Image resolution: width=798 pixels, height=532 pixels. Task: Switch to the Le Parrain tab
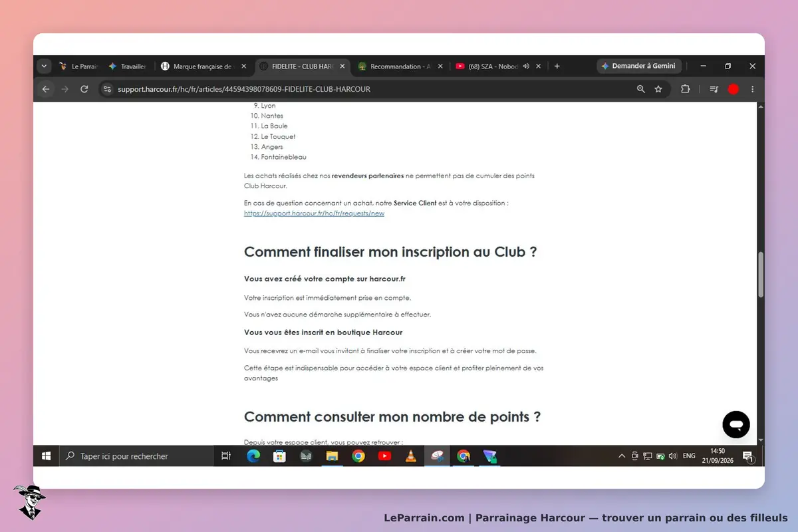click(x=78, y=66)
